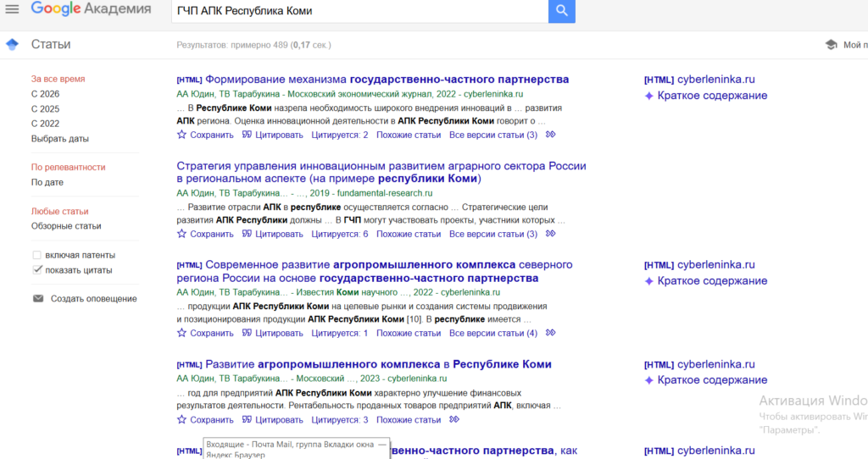The width and height of the screenshot is (868, 459).
Task: Select the За все время filter
Action: (58, 79)
